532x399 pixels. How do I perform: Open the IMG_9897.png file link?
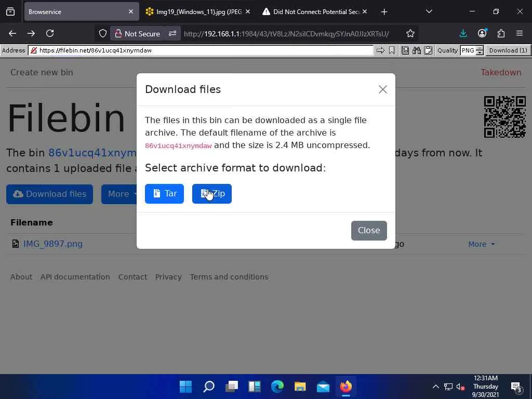coord(52,244)
